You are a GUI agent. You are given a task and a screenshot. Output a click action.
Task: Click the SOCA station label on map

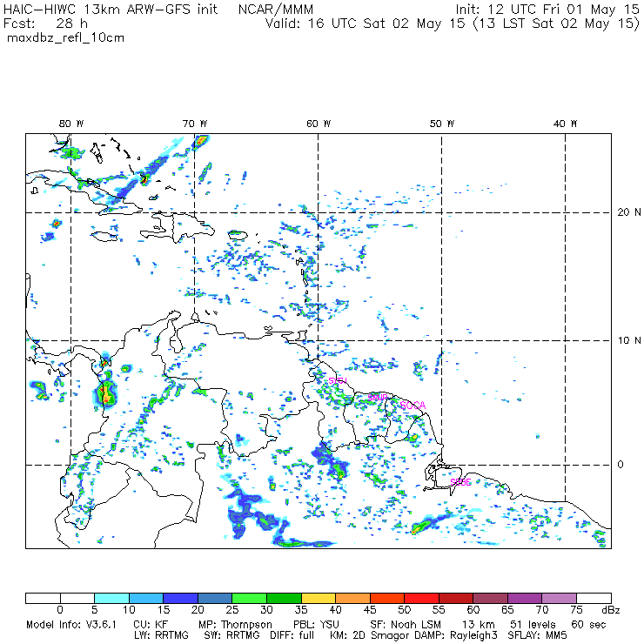413,406
